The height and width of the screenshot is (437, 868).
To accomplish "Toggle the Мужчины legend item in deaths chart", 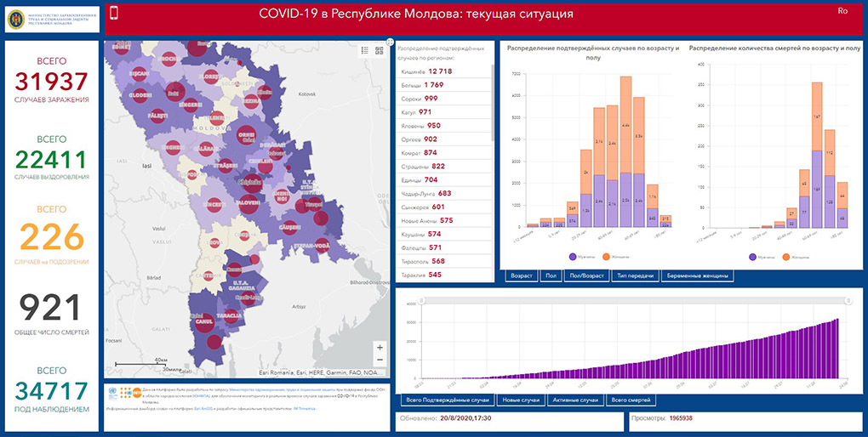I will (x=759, y=255).
